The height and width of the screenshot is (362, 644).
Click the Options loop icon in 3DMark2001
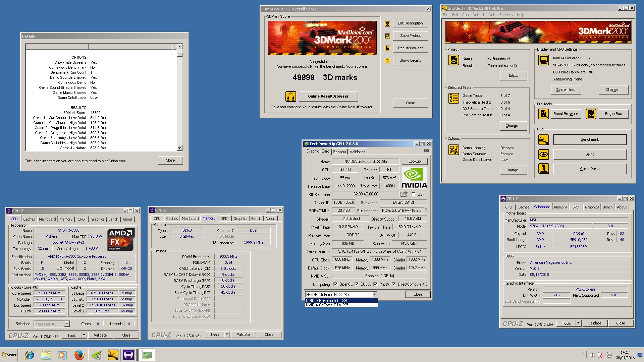click(x=454, y=150)
